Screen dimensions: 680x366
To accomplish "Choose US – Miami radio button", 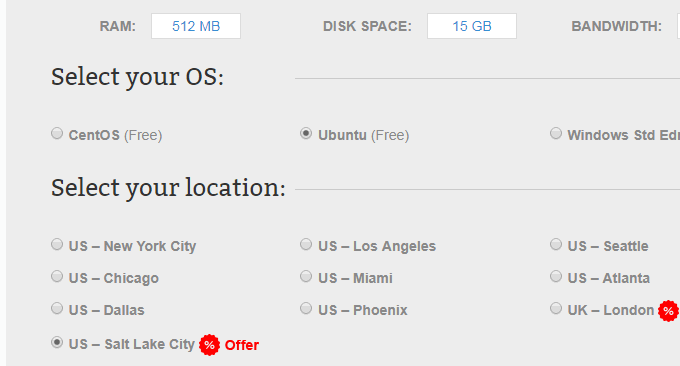I will [x=306, y=276].
